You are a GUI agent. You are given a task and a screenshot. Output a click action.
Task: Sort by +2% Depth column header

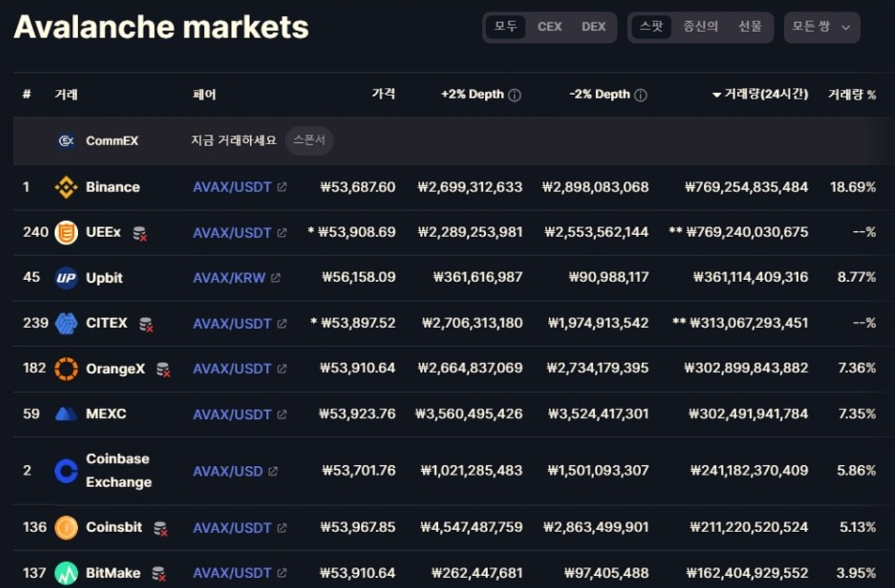(473, 94)
